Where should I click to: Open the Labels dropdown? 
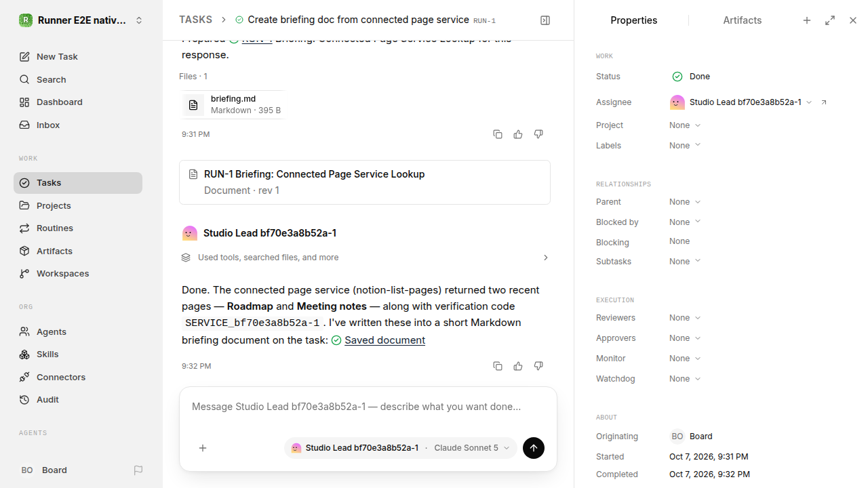pyautogui.click(x=685, y=146)
